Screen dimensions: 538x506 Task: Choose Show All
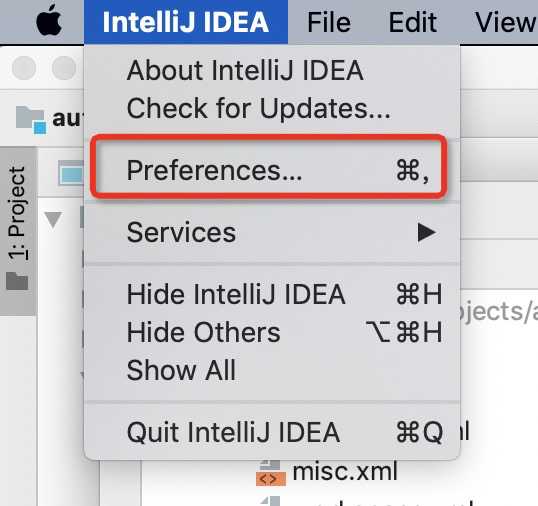272,370
